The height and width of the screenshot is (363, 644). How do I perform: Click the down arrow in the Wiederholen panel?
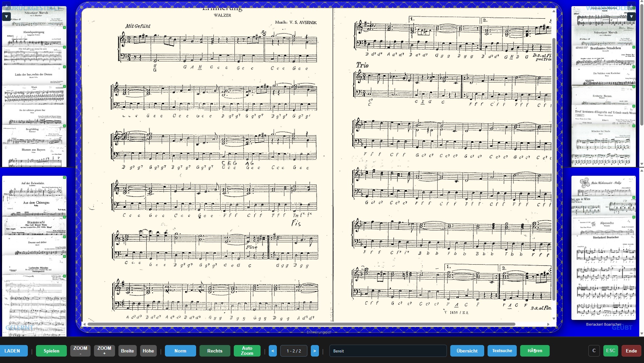[631, 16]
